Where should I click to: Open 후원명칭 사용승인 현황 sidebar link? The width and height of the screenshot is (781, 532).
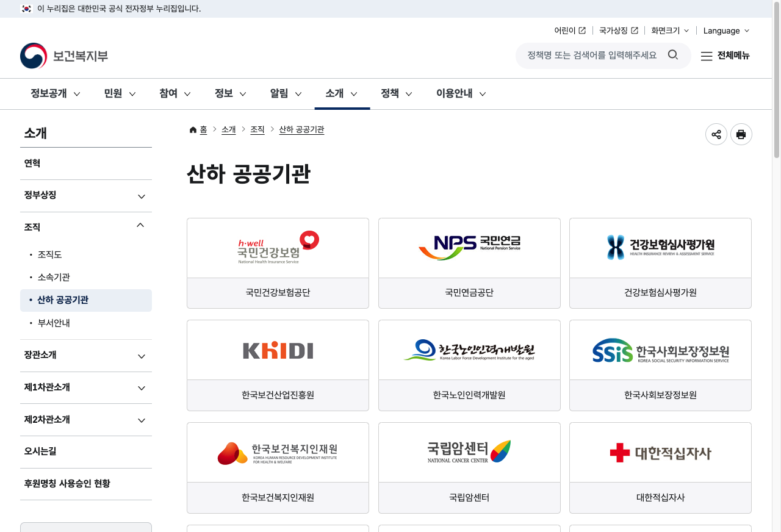[86, 484]
